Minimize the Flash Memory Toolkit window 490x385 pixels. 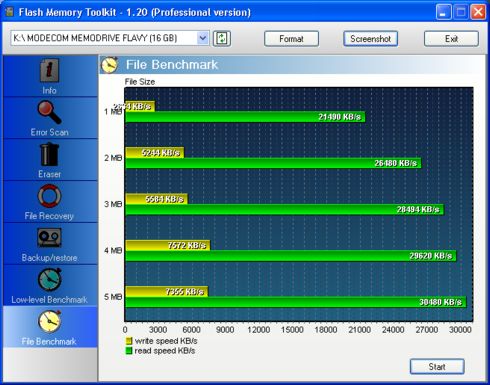443,12
